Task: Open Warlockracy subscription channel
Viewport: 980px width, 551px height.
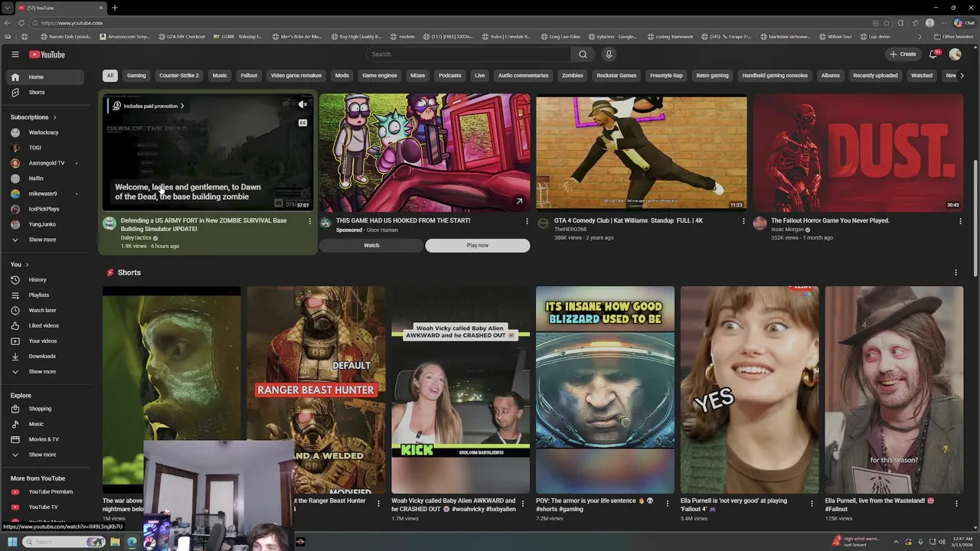Action: (x=46, y=132)
